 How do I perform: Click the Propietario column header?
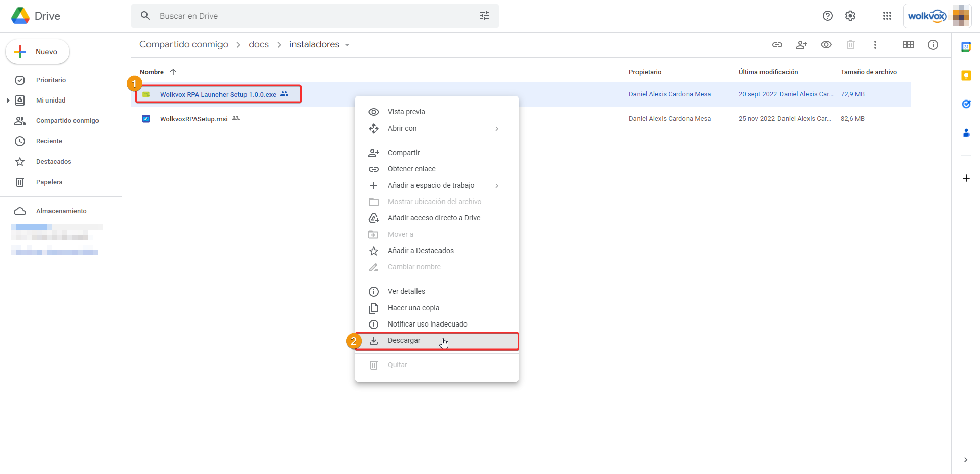pyautogui.click(x=645, y=72)
